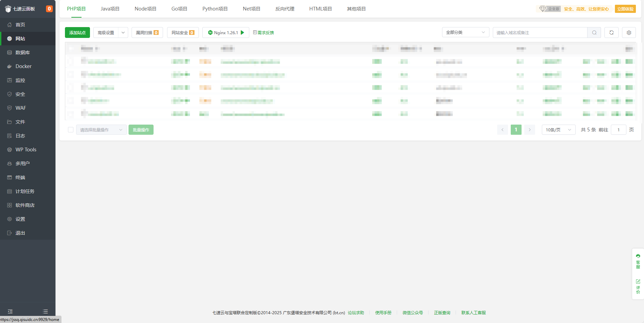This screenshot has height=323, width=644.
Task: Click the 立即体验 orange button
Action: tap(625, 9)
